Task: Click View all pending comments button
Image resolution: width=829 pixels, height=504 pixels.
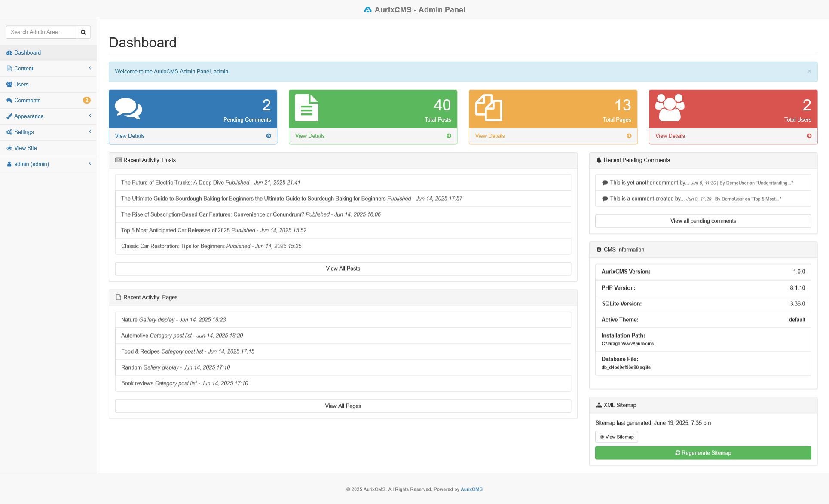Action: (x=703, y=221)
